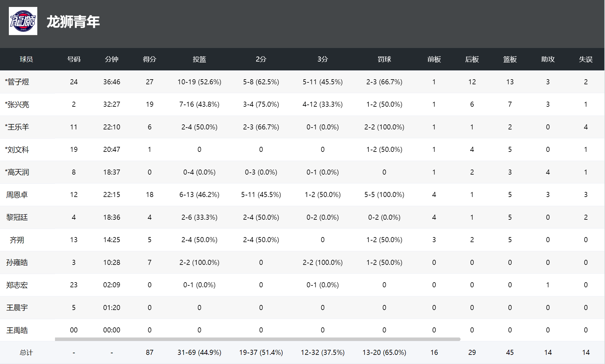Click the 总计 totals row label

[x=26, y=353]
